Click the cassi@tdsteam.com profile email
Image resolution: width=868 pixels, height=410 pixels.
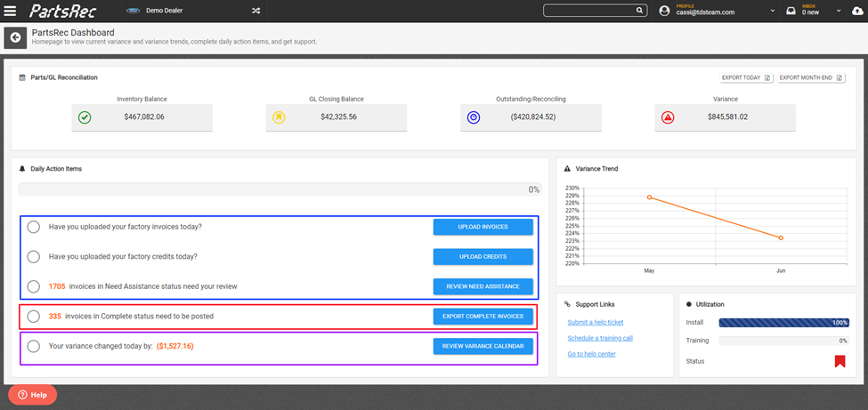point(705,12)
